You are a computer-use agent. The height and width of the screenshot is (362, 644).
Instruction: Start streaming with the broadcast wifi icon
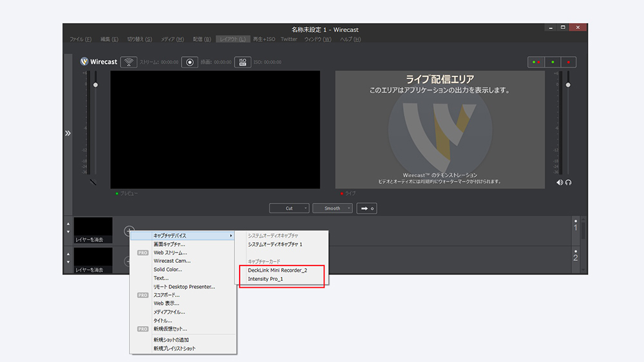pyautogui.click(x=129, y=62)
